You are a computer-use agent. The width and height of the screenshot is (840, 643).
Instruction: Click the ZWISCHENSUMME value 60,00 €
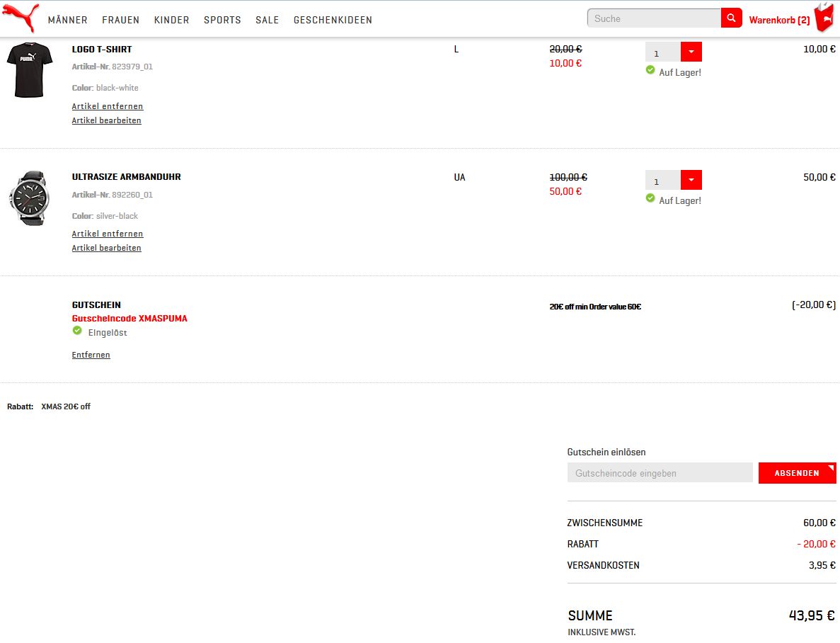(819, 523)
